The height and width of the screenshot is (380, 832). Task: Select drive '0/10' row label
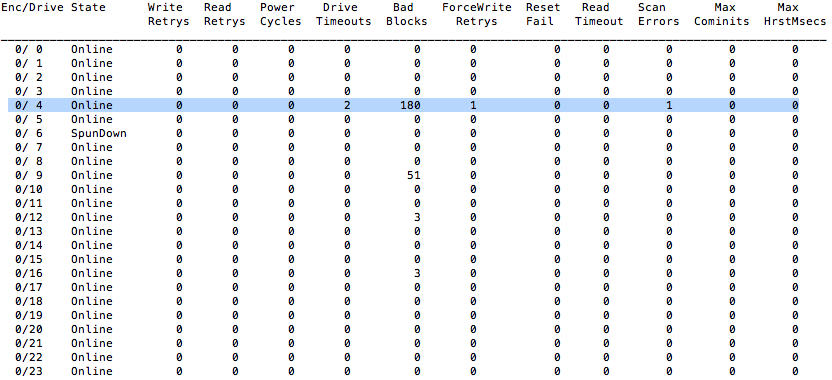click(x=29, y=189)
